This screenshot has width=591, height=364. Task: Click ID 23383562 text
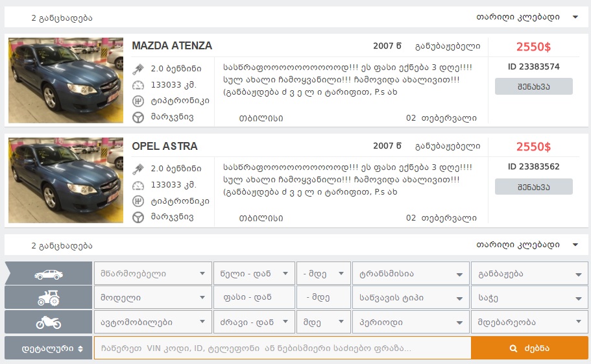tap(534, 167)
